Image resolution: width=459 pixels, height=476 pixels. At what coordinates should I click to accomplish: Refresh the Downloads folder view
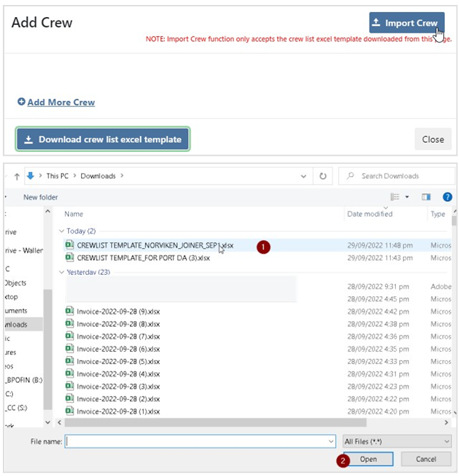[x=323, y=176]
